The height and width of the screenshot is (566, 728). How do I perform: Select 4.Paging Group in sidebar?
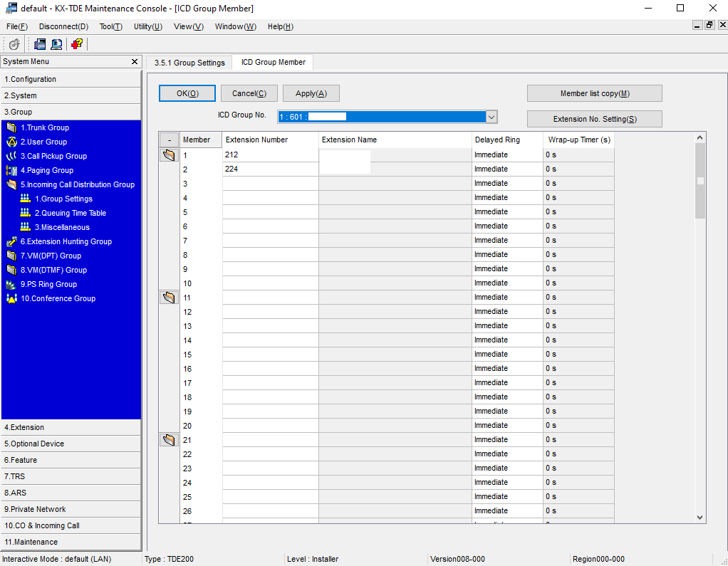click(x=47, y=170)
